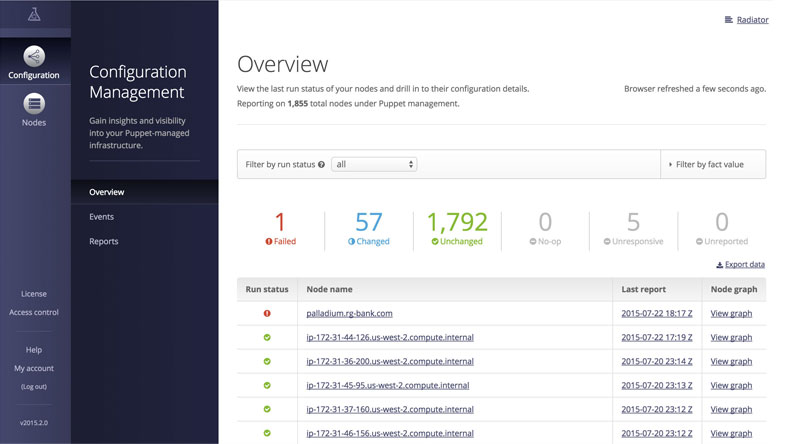Click the green status icon for ip-172-31-44-126
The height and width of the screenshot is (444, 785).
[267, 337]
